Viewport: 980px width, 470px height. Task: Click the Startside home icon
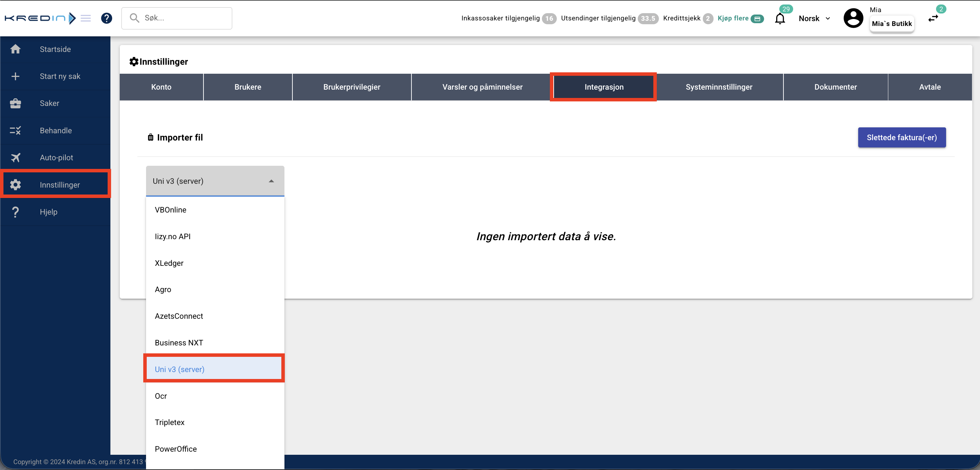click(x=15, y=49)
